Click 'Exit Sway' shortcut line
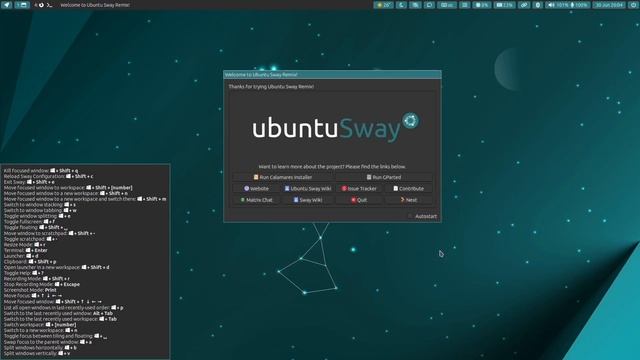Image resolution: width=640 pixels, height=360 pixels. [29, 182]
